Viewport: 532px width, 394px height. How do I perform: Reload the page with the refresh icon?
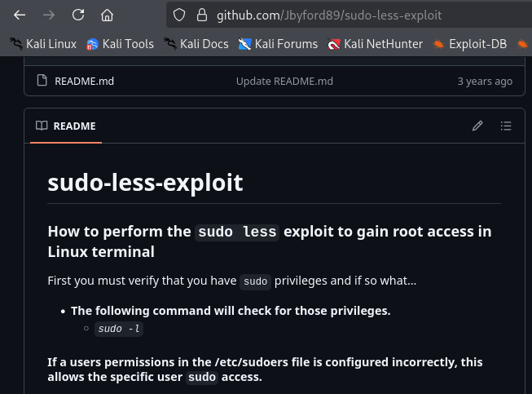(x=78, y=15)
